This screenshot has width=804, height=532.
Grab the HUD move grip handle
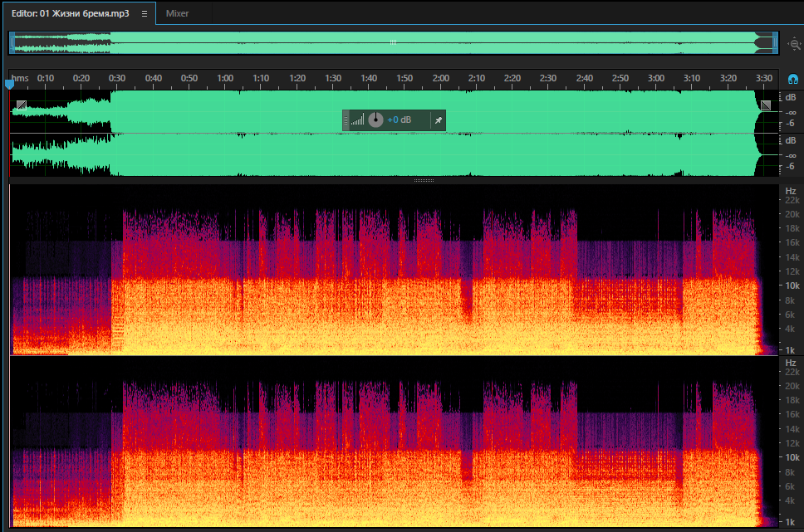pyautogui.click(x=346, y=120)
